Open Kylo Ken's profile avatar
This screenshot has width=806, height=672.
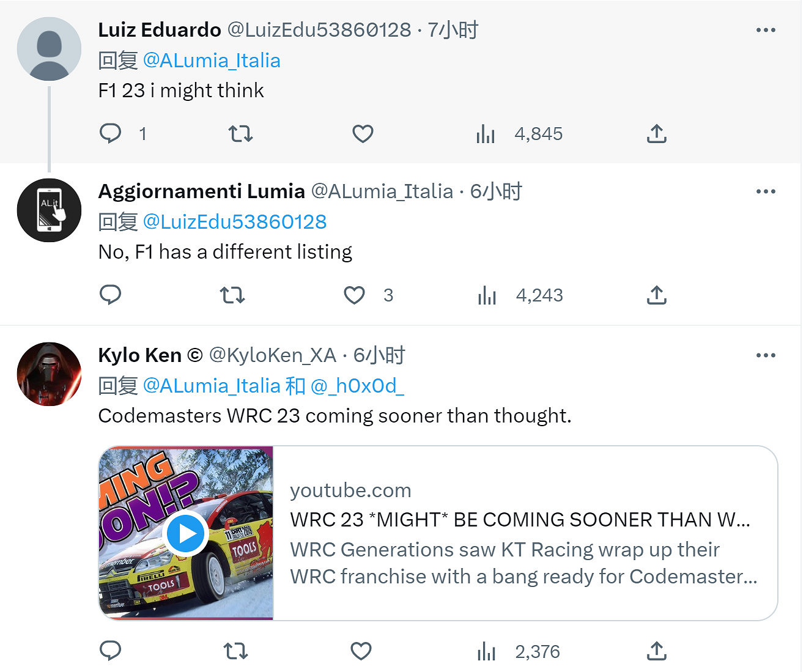(49, 374)
